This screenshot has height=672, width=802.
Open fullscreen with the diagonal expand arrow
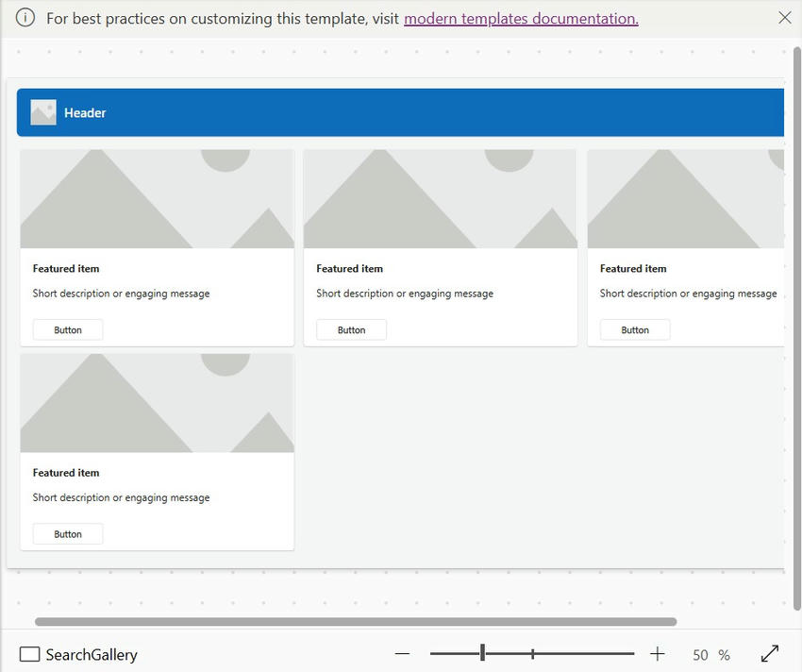(770, 654)
